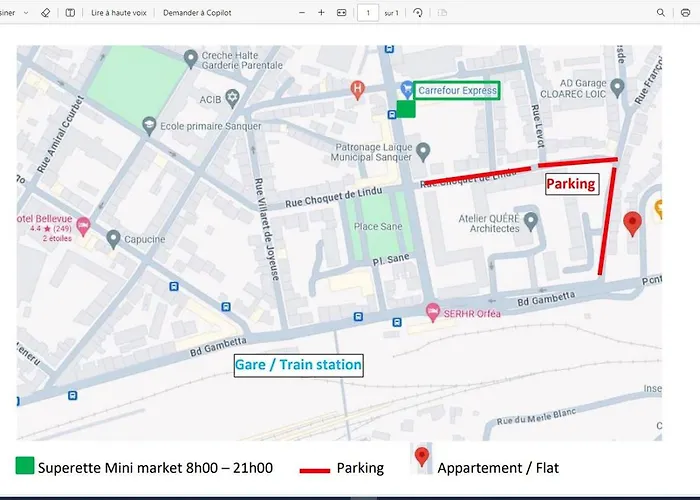Click the Hotel Bellevue marker
This screenshot has height=500, width=700.
pyautogui.click(x=83, y=225)
